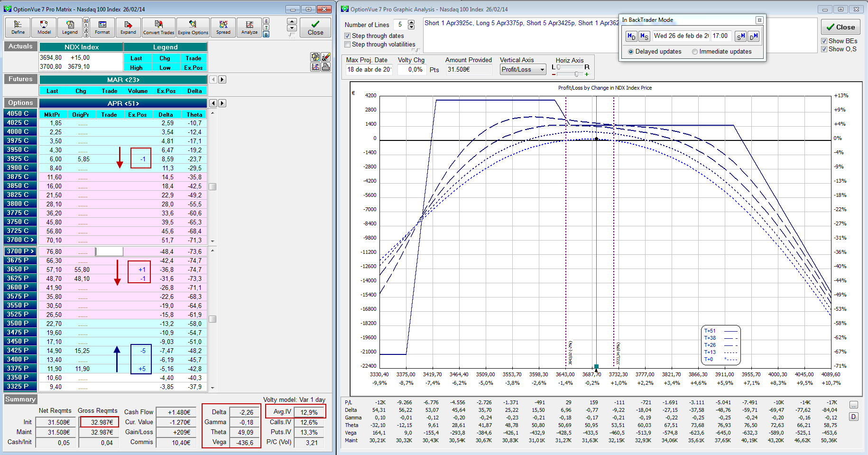
Task: Go to next options month after APR
Action: point(222,103)
